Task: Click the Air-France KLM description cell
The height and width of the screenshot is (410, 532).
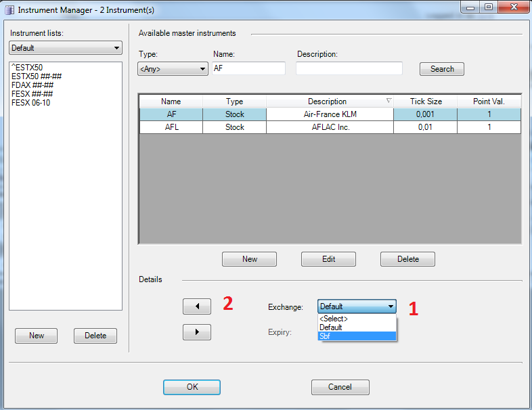Action: click(330, 114)
